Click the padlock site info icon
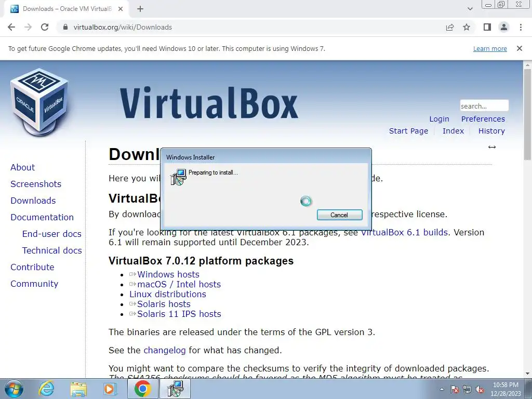Screen dimensions: 532x399 tap(66, 27)
